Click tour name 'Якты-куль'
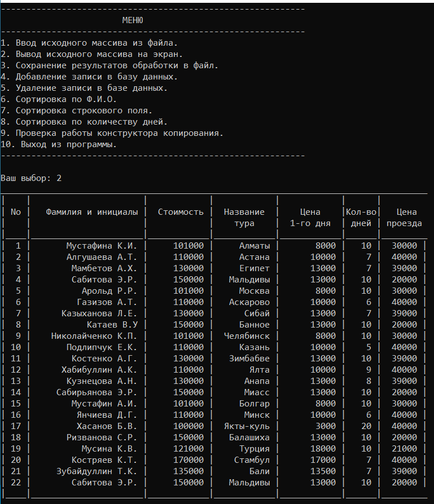Viewport: 434px width, 504px height. point(247,426)
